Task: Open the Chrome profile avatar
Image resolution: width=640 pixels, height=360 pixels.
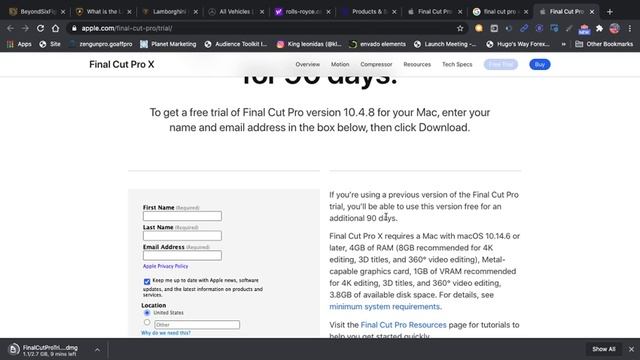Action: point(615,28)
